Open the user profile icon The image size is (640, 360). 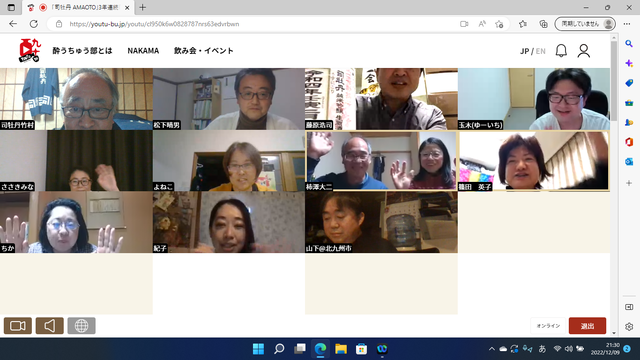(x=584, y=51)
